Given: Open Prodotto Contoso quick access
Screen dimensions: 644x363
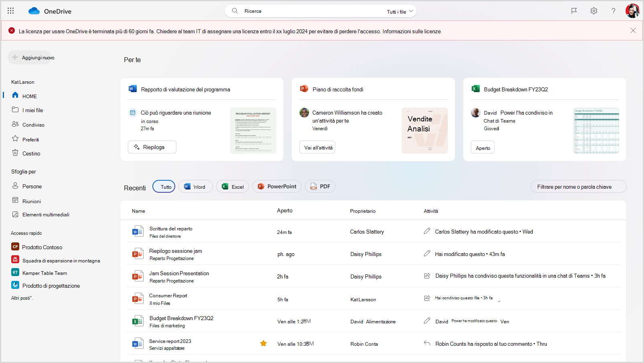Looking at the screenshot, I should 37,247.
